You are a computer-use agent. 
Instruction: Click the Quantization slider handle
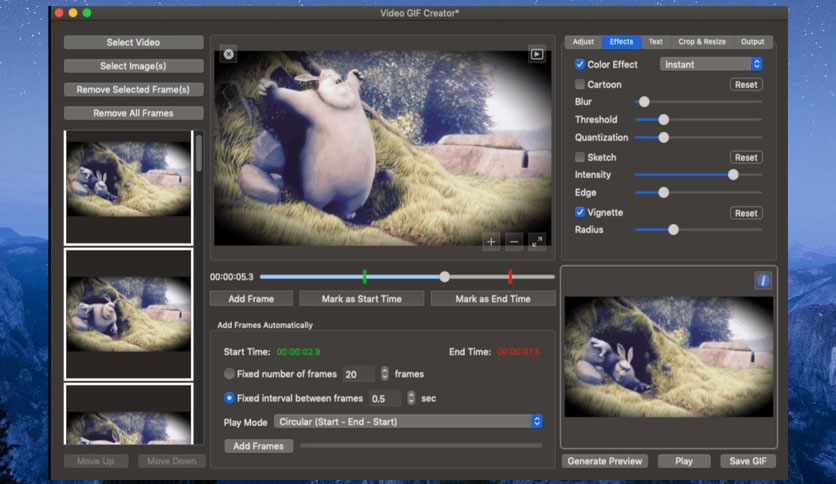(x=664, y=138)
